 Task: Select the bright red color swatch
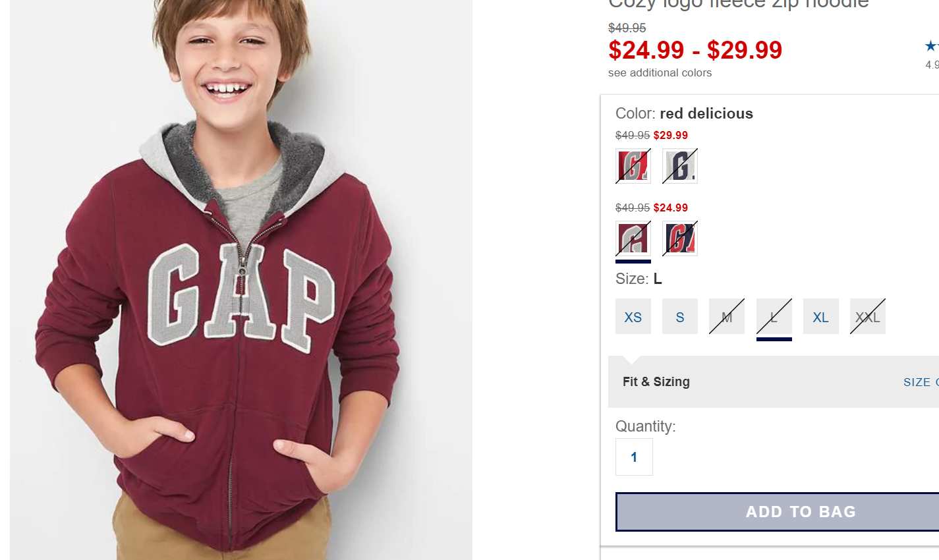(633, 166)
